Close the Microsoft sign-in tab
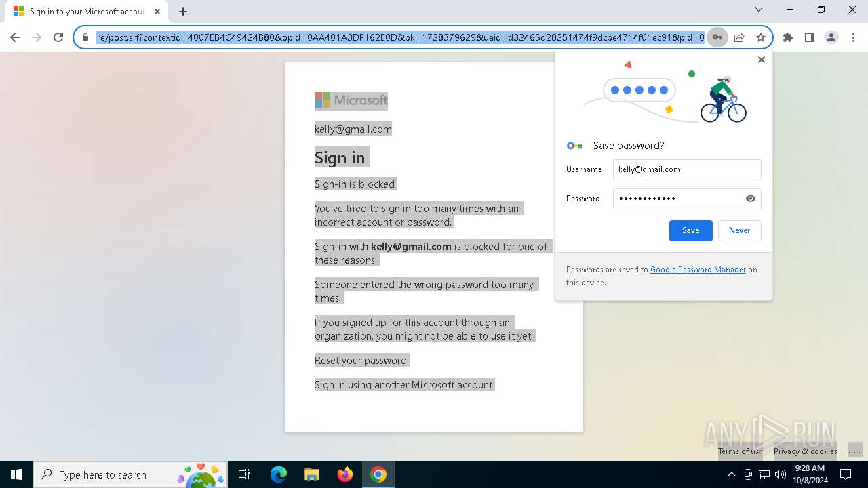The image size is (868, 488). (x=157, y=12)
